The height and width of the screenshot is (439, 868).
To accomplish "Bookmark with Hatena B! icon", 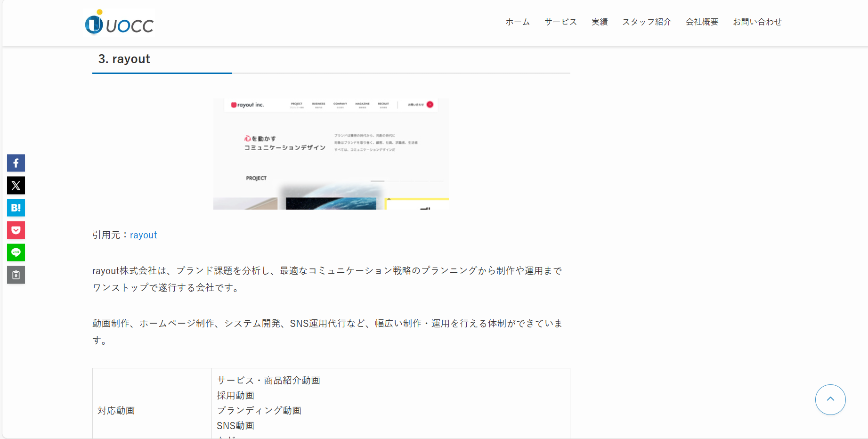I will pyautogui.click(x=16, y=208).
